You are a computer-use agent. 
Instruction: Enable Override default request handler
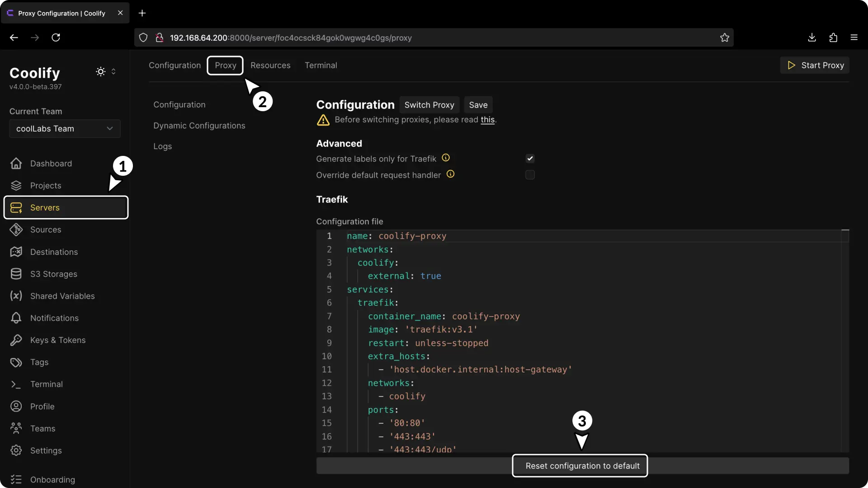[530, 175]
